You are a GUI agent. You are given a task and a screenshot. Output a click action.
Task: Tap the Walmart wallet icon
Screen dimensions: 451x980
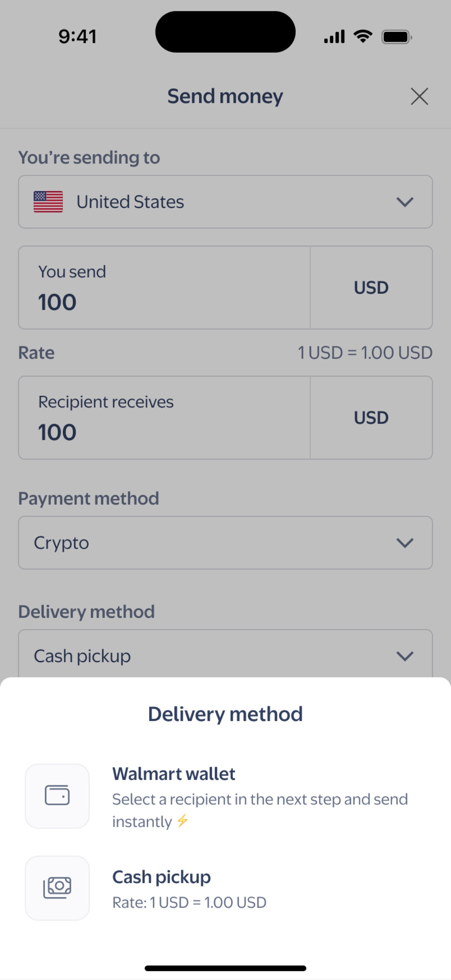pyautogui.click(x=57, y=795)
